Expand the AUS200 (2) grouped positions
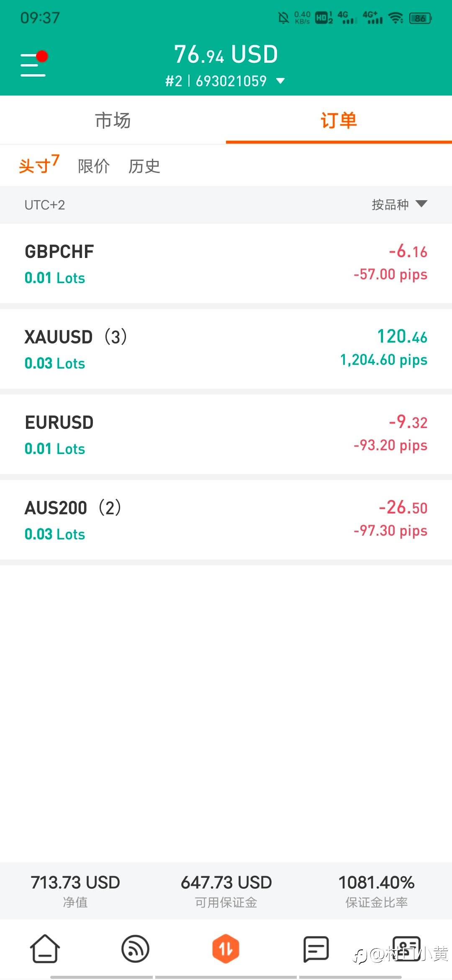 [226, 519]
